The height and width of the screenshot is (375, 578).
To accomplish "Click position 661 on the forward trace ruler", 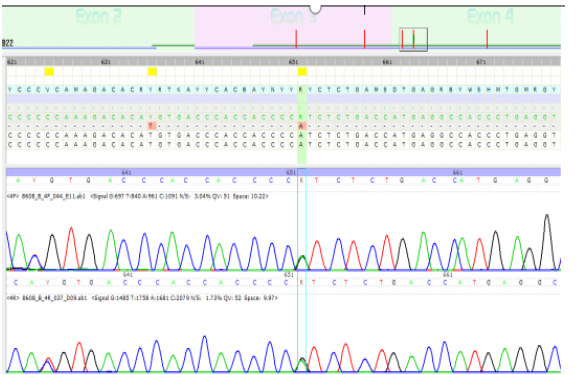I will click(x=457, y=172).
